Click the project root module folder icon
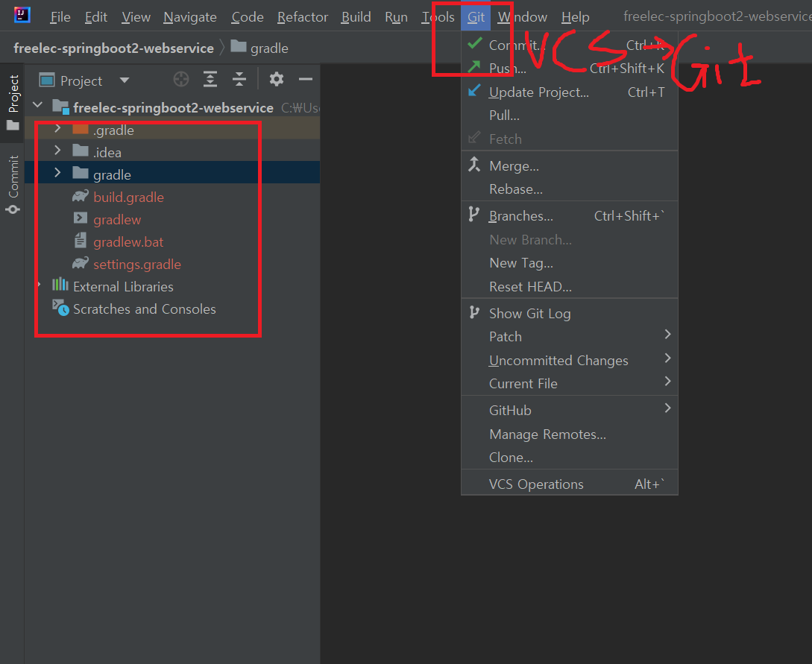812x664 pixels. coord(60,107)
